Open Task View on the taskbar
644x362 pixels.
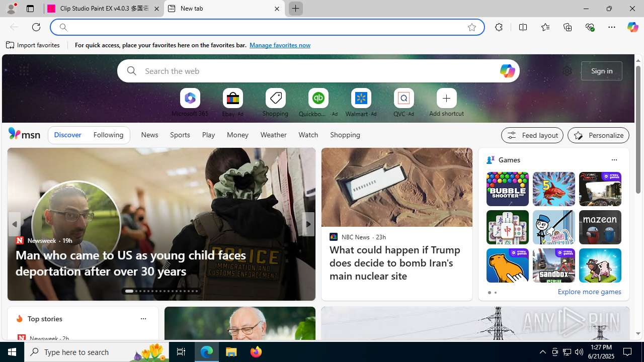(181, 352)
